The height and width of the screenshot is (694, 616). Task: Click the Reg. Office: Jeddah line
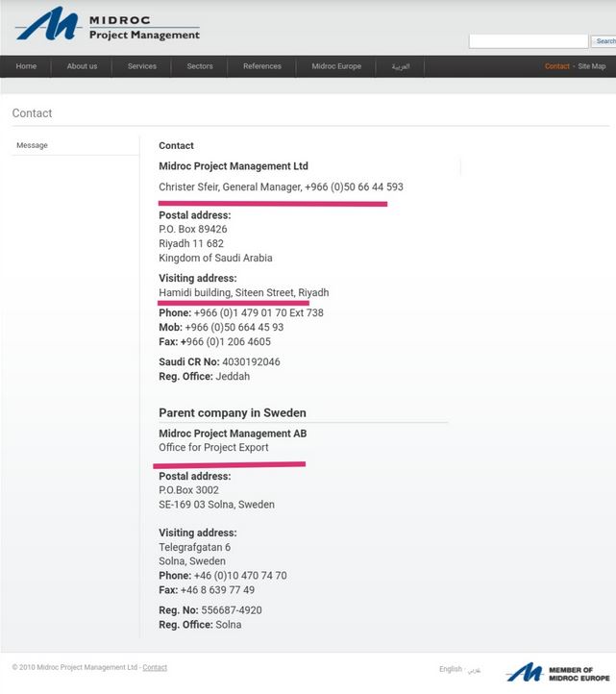(205, 377)
